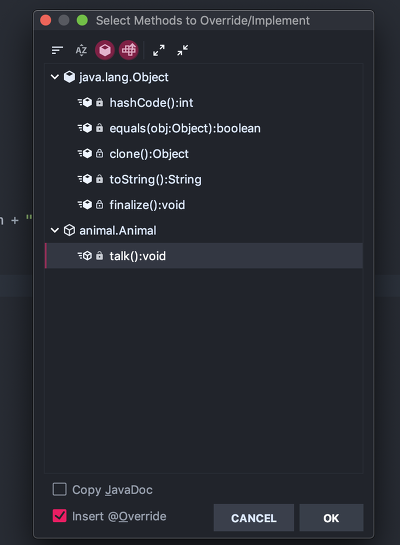Screen dimensions: 400x545
Task: Click the collapse all arrows icon
Action: 182,50
